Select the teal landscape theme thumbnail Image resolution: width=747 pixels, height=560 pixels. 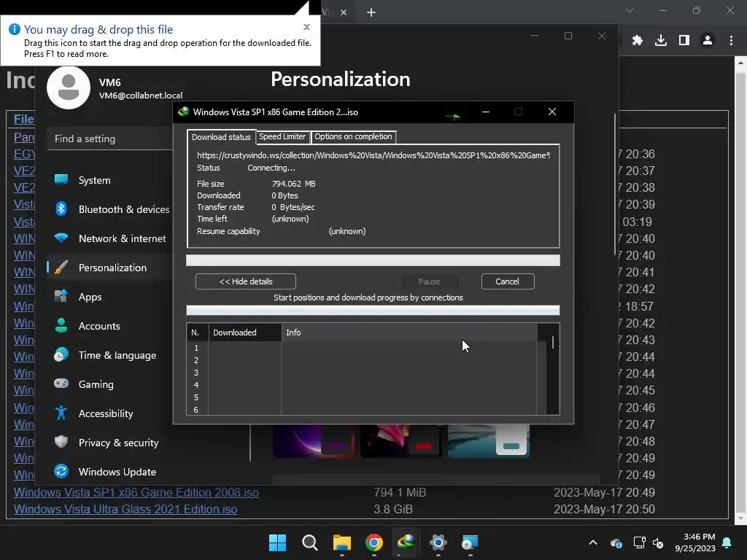[489, 441]
